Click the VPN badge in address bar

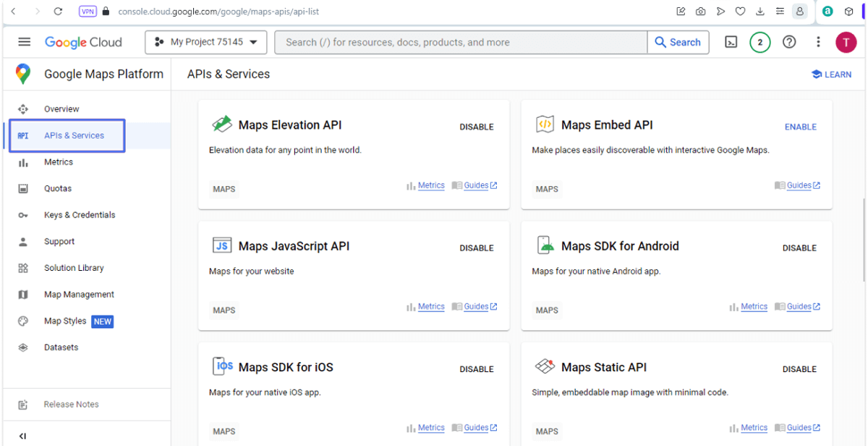click(88, 12)
